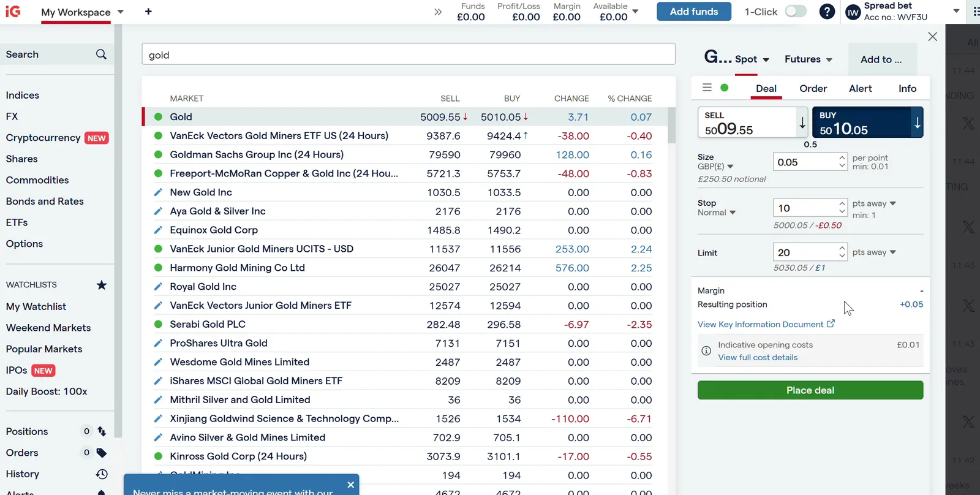Toggle the 1-Click dealing switch

(796, 12)
